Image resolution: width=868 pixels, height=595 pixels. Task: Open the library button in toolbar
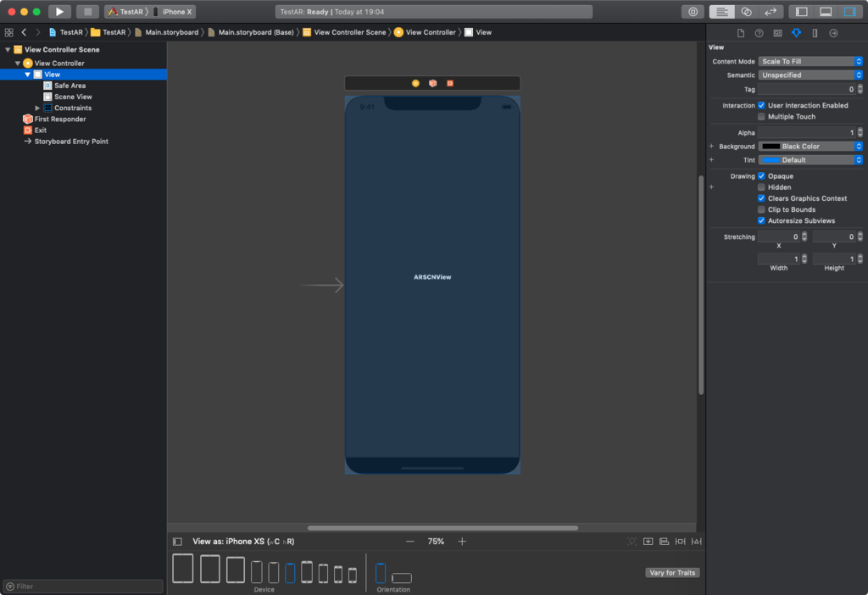[x=693, y=12]
